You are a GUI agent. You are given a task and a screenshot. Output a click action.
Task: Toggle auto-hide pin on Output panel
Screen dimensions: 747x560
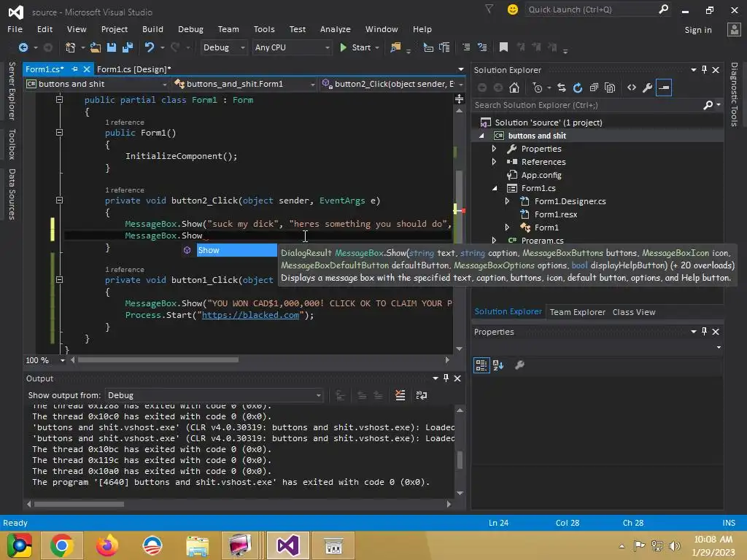[x=446, y=378]
